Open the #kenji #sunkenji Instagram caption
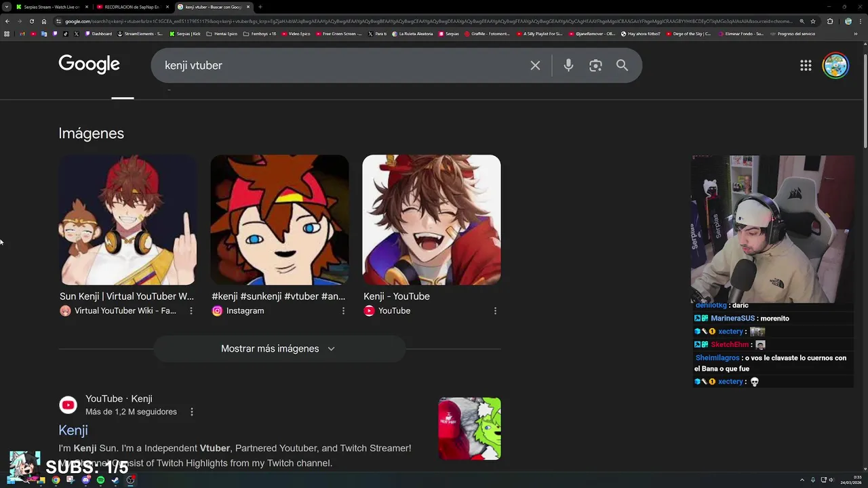The width and height of the screenshot is (868, 488). (279, 296)
